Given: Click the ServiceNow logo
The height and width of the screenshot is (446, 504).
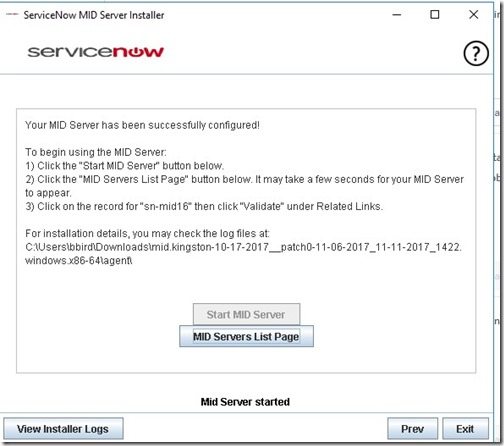Looking at the screenshot, I should pos(96,52).
